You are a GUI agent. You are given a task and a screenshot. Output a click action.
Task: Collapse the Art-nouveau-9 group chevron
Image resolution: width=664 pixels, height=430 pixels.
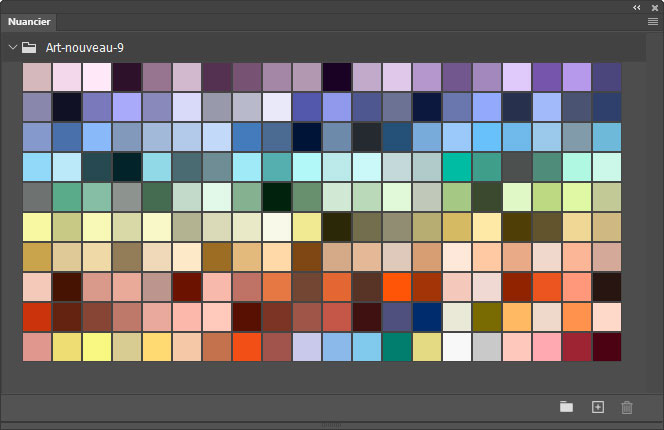pos(12,47)
